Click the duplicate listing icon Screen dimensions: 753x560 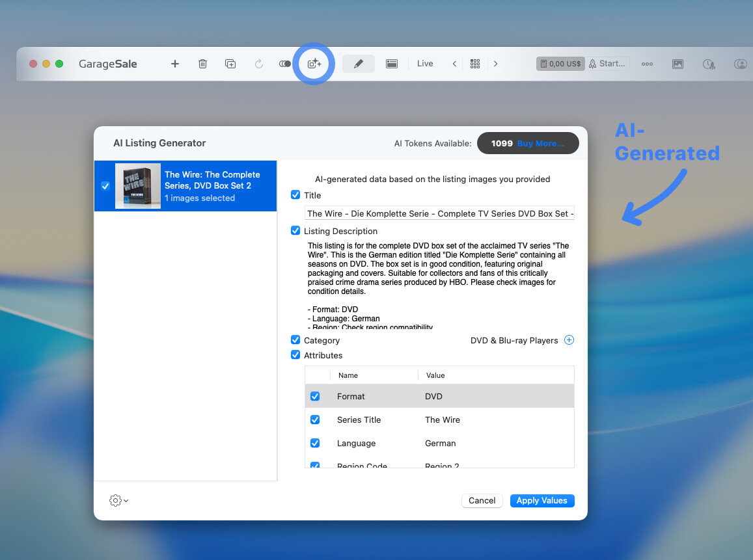(230, 64)
